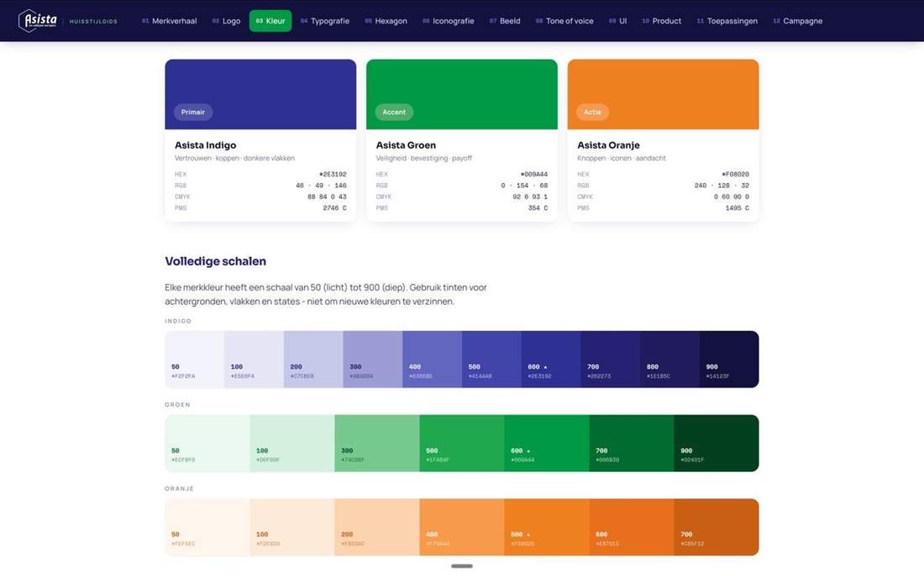Screen dimensions: 924x576
Task: Open the Iconografie section
Action: (x=449, y=21)
